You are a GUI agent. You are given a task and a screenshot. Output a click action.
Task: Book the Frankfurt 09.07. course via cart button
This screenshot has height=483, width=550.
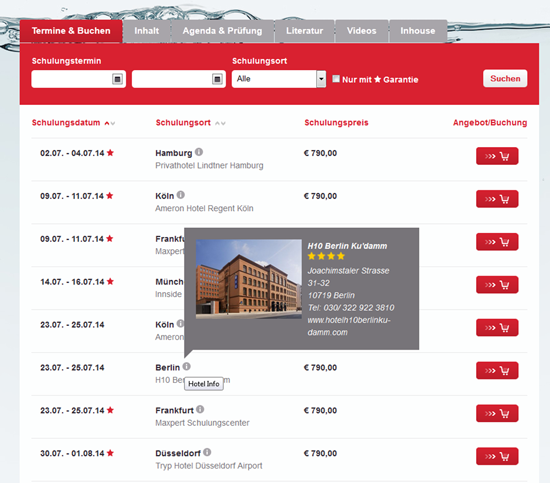(497, 242)
